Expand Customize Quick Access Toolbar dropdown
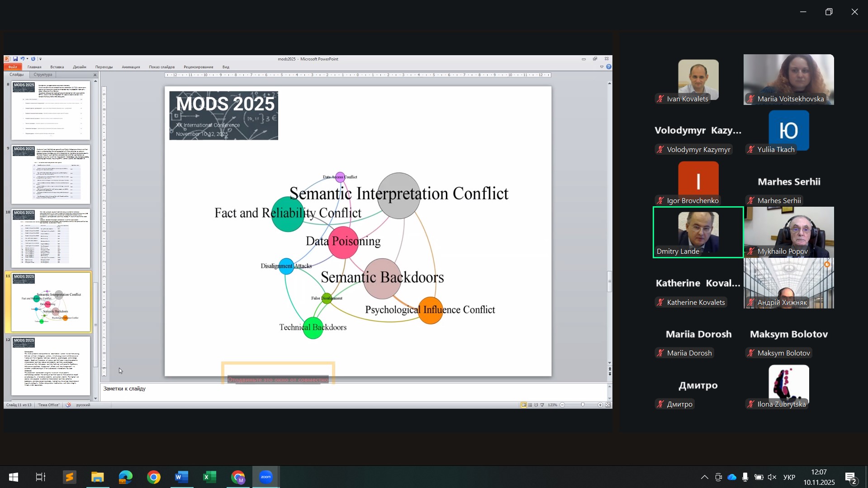Image resolution: width=868 pixels, height=488 pixels. 41,59
